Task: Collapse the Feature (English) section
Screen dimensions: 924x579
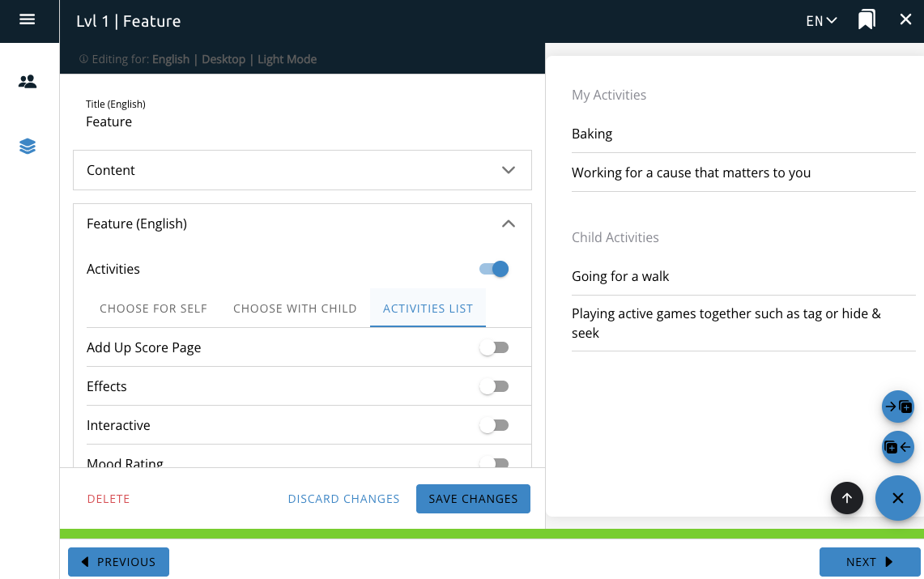Action: [508, 224]
